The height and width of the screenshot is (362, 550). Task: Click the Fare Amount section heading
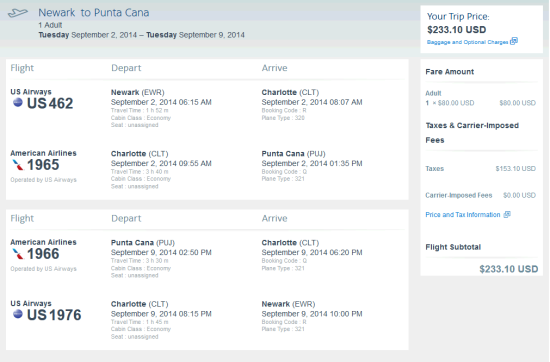[x=449, y=72]
